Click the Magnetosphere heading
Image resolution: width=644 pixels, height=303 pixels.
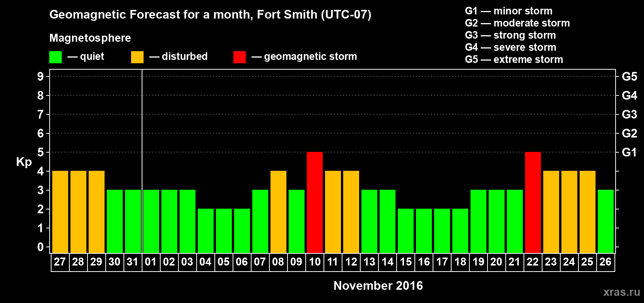tap(90, 38)
